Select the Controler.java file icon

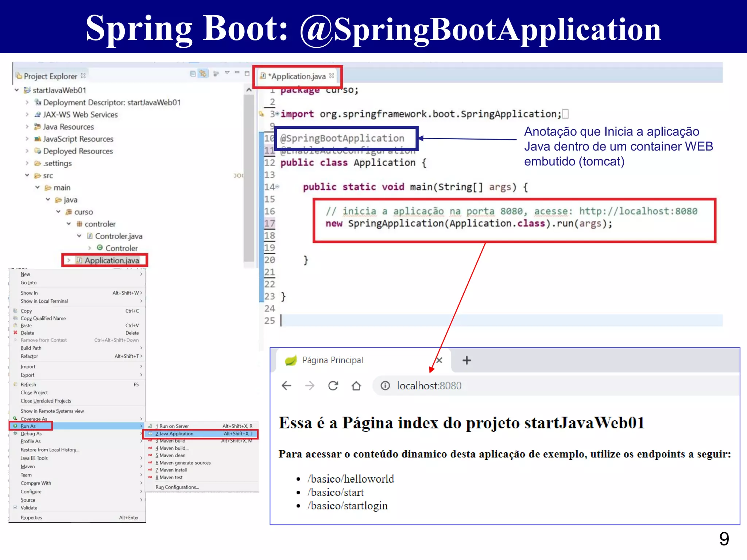tap(90, 236)
